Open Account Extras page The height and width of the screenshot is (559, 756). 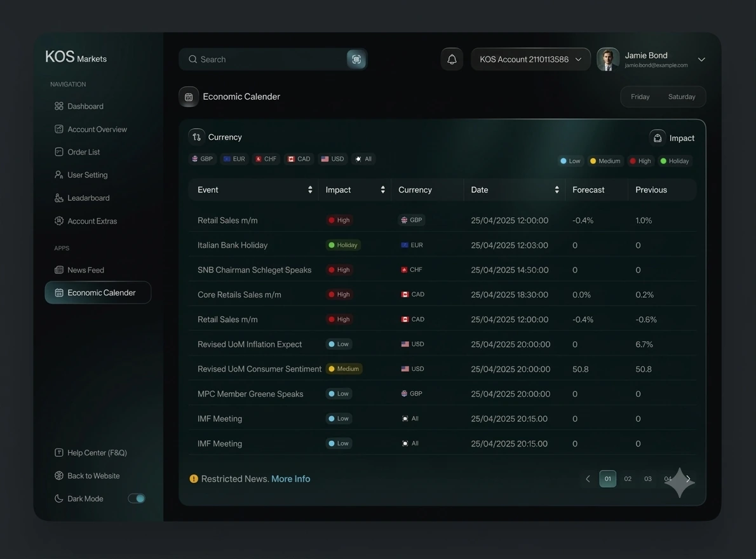(x=86, y=221)
